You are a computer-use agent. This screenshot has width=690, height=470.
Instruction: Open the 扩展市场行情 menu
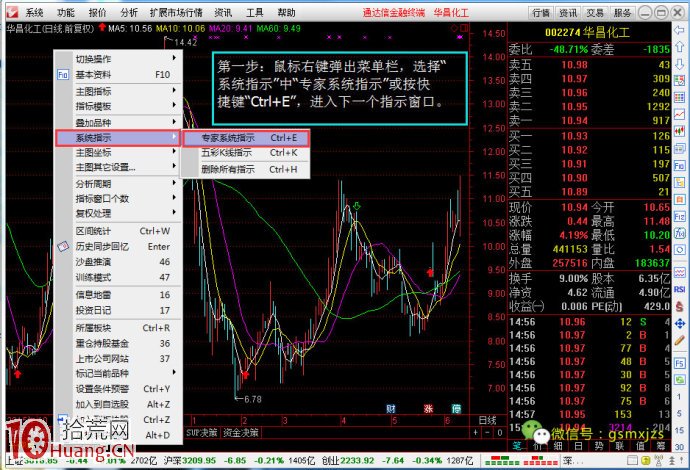tap(176, 12)
